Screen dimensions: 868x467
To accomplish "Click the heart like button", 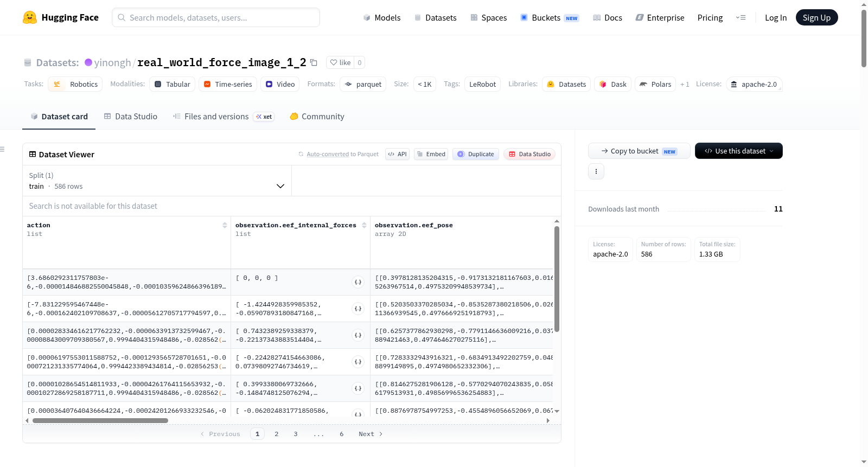I will point(340,62).
